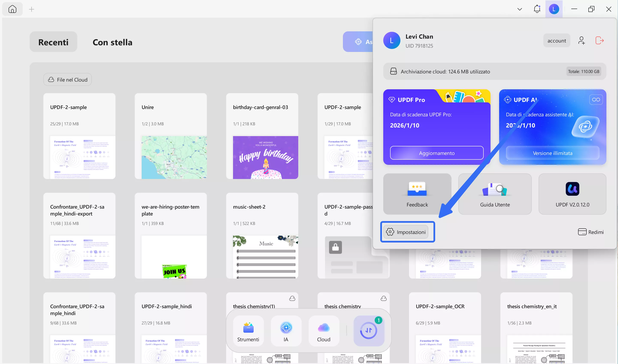Click the infinity icon on the UPDF AI card
The image size is (618, 364).
point(596,100)
